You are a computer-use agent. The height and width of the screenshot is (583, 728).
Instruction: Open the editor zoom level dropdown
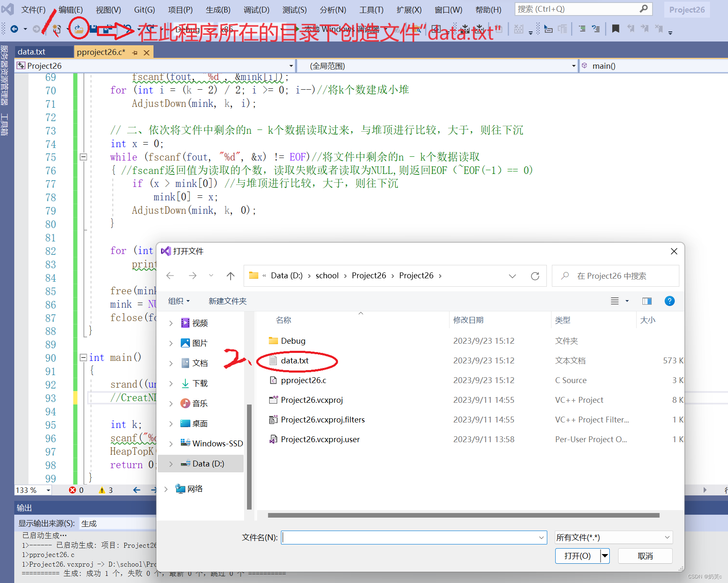click(48, 490)
